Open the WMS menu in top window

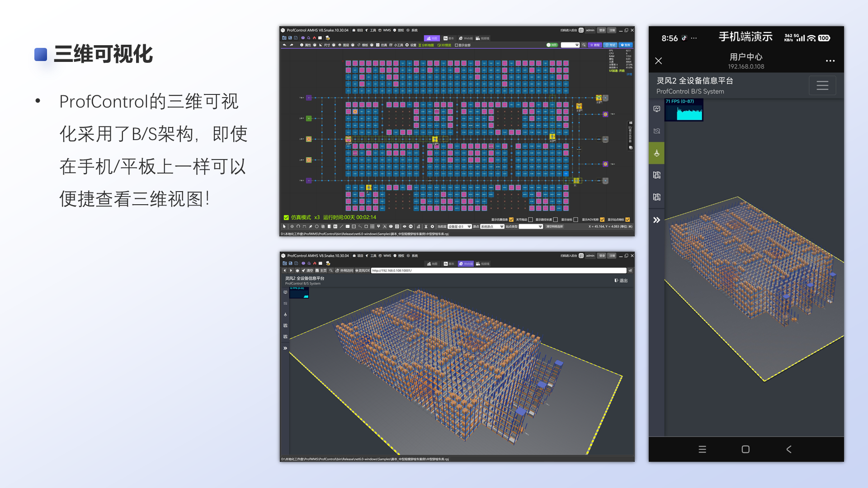pyautogui.click(x=385, y=30)
